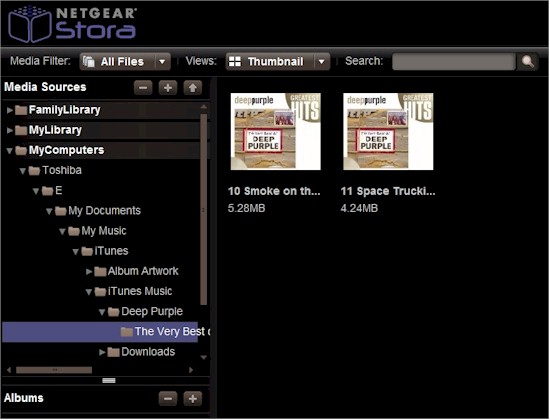
Task: Collapse the E drive tree arrow
Action: [x=36, y=191]
